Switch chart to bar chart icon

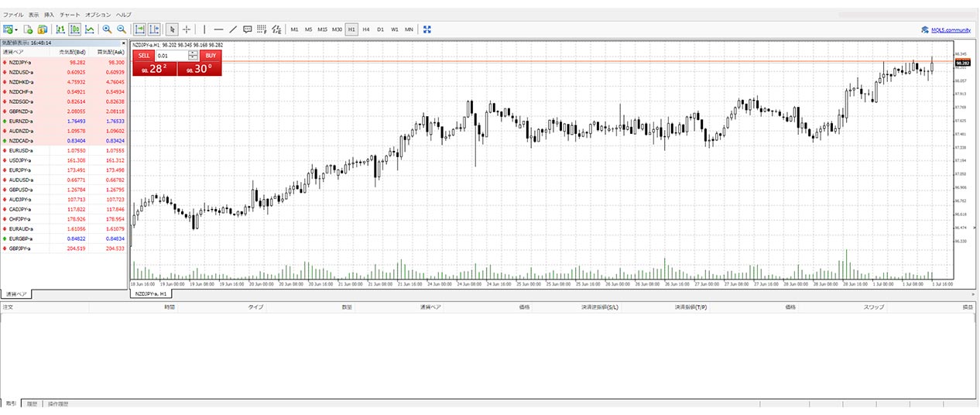click(x=60, y=29)
